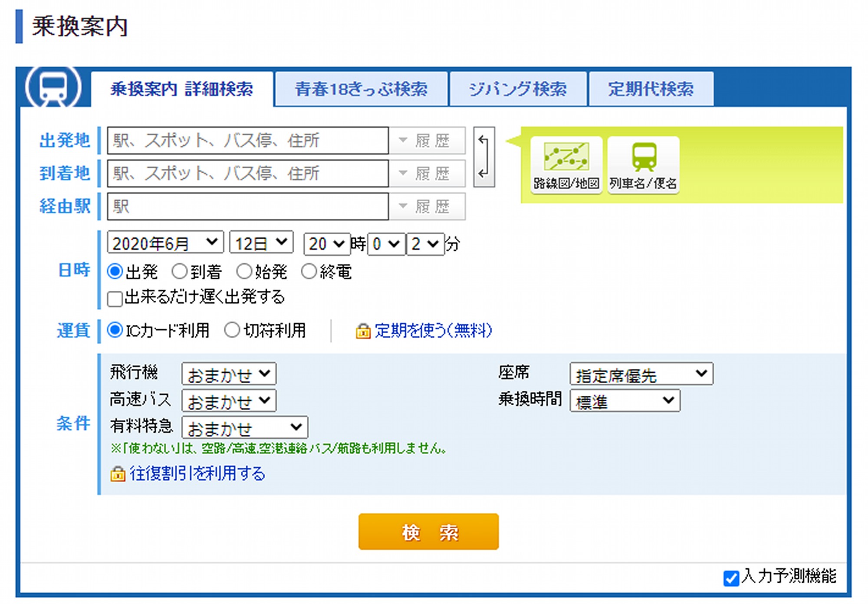The width and height of the screenshot is (868, 604).
Task: Click lock icon beside 定期を使う
Action: tap(363, 331)
